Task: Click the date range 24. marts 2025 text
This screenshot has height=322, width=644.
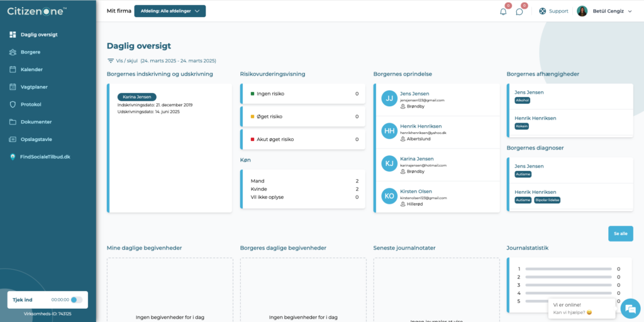Action: click(x=178, y=61)
